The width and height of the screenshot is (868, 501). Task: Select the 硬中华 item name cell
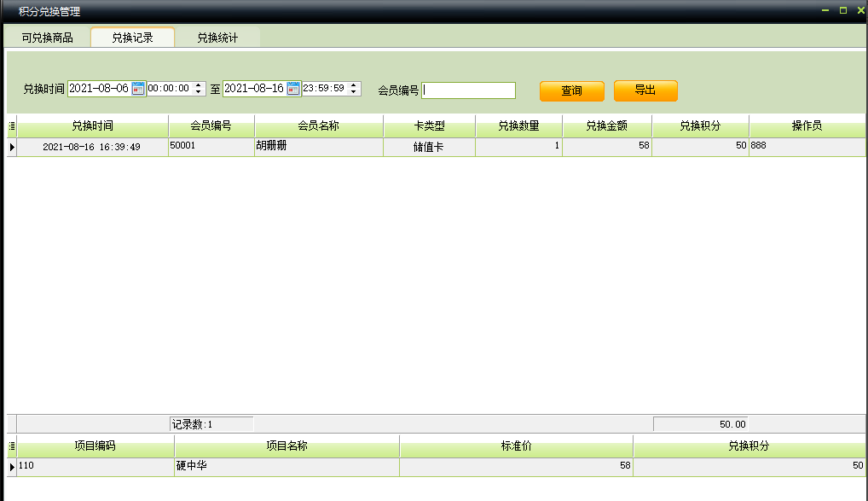pos(286,467)
